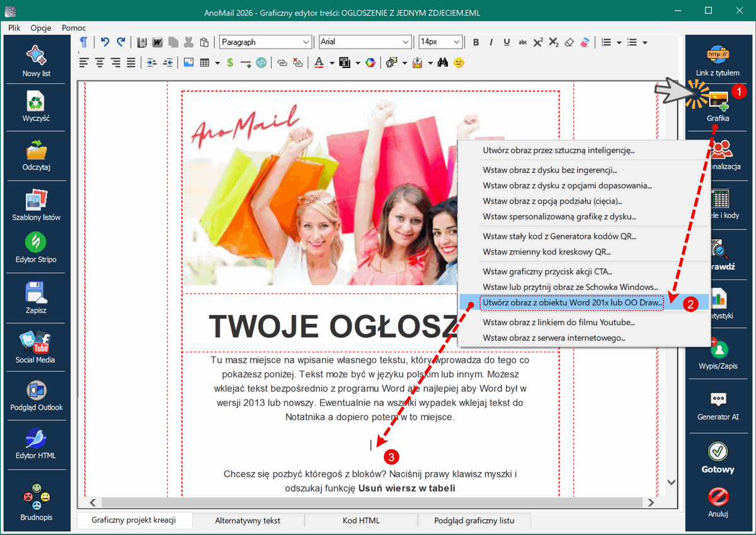Click the insert hyperlink chain icon

tap(282, 62)
